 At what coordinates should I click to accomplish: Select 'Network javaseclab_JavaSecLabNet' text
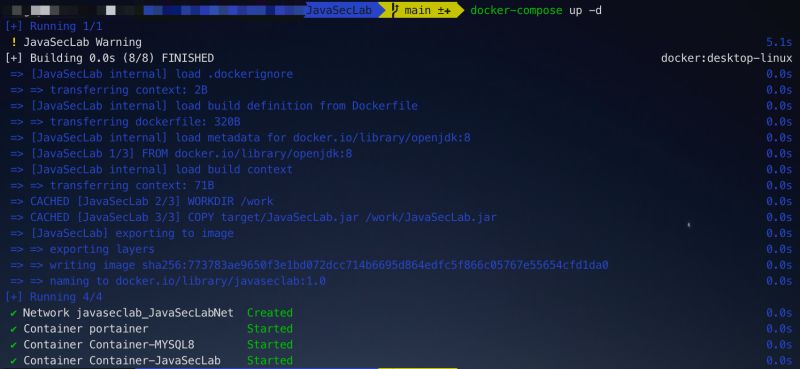point(129,313)
